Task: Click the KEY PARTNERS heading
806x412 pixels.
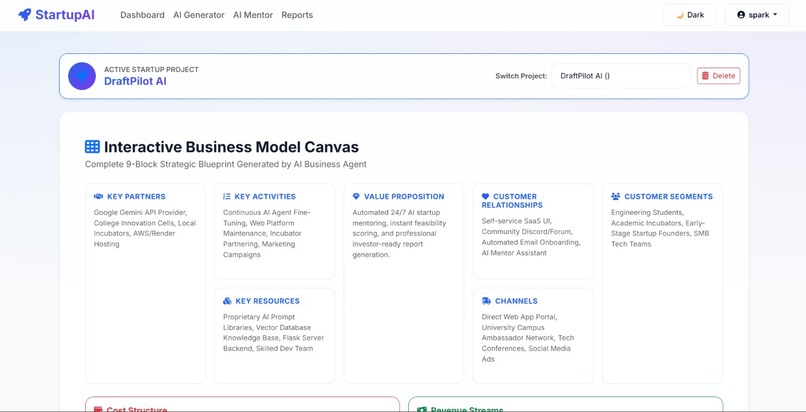Action: [x=136, y=196]
